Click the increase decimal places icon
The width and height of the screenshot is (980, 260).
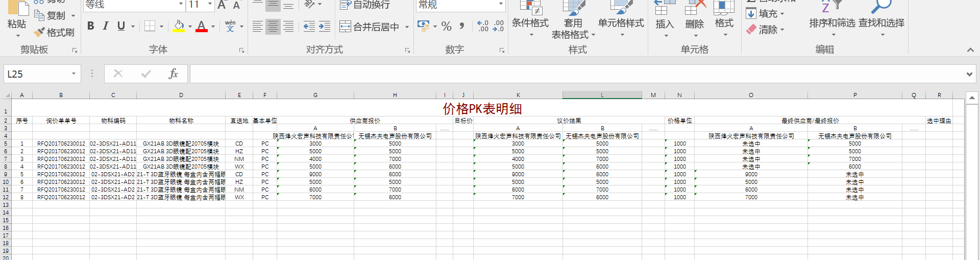click(482, 26)
